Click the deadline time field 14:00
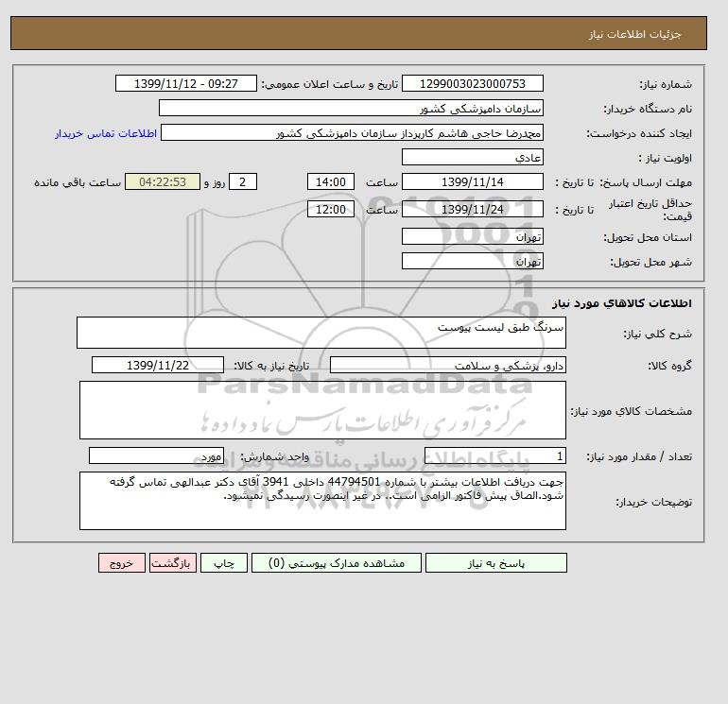 coord(331,182)
